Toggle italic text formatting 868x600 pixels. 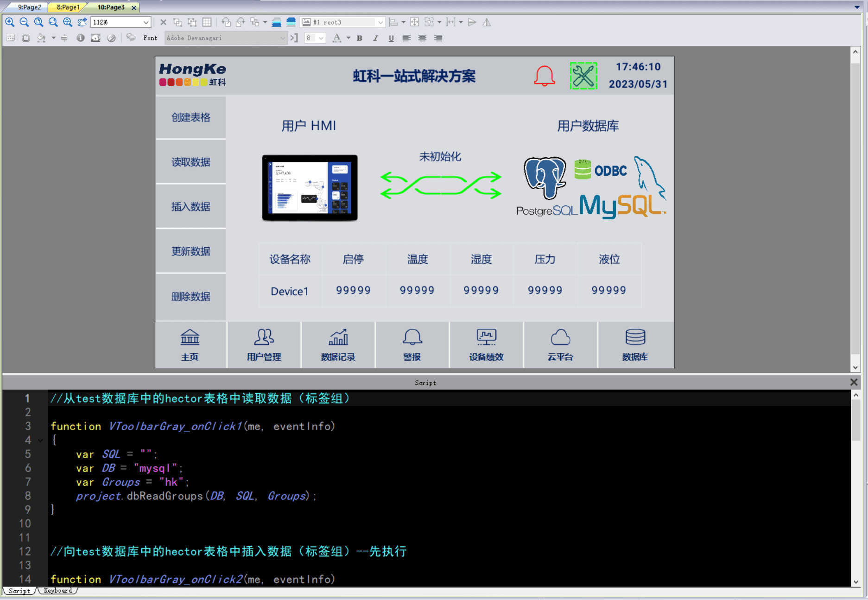[375, 38]
